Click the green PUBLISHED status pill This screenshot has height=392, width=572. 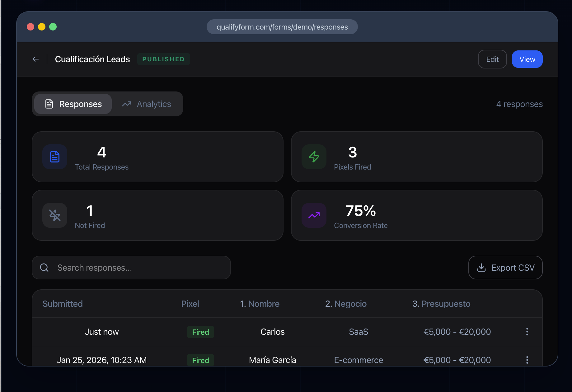tap(163, 59)
